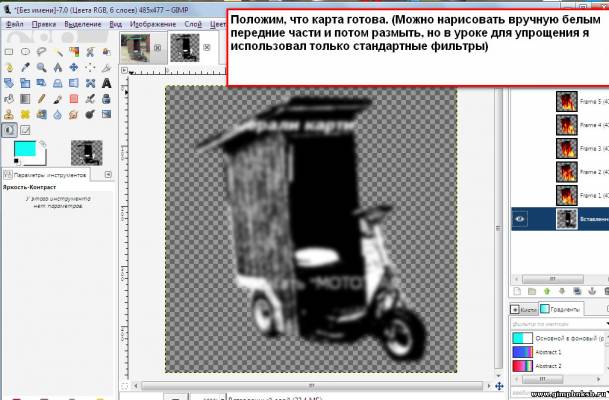Image resolution: width=609 pixels, height=400 pixels.
Task: Switch to the Градиенты gradients tab
Action: point(562,309)
